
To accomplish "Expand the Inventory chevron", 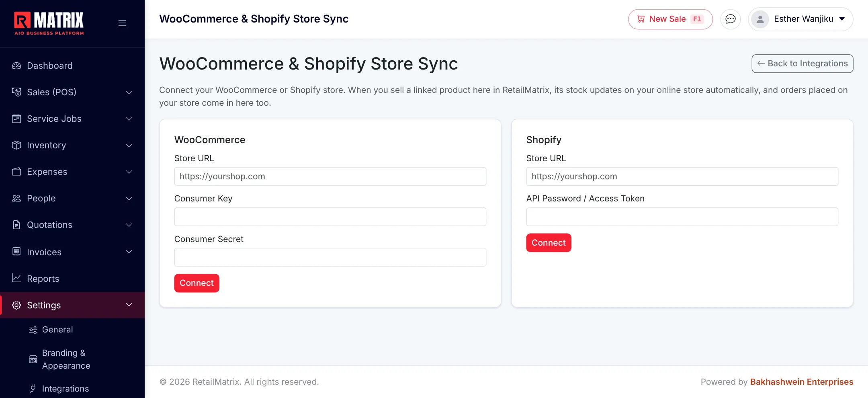I will coord(129,145).
